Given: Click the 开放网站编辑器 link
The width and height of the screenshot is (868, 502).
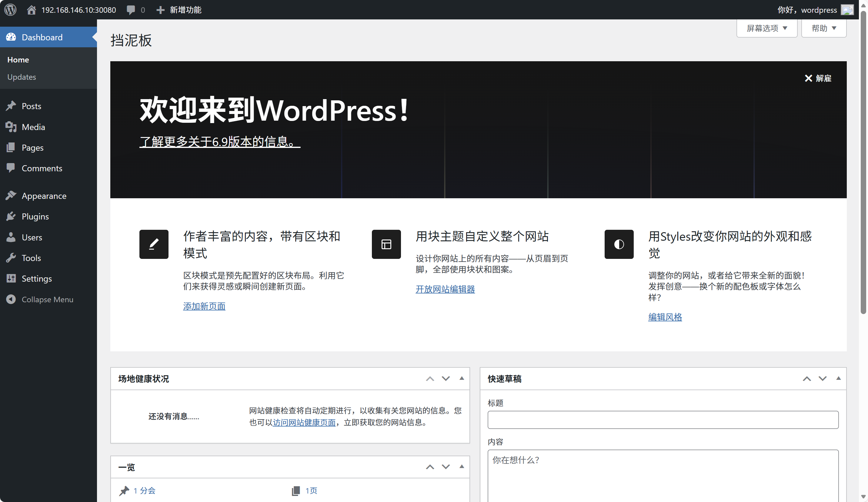Looking at the screenshot, I should [x=445, y=289].
